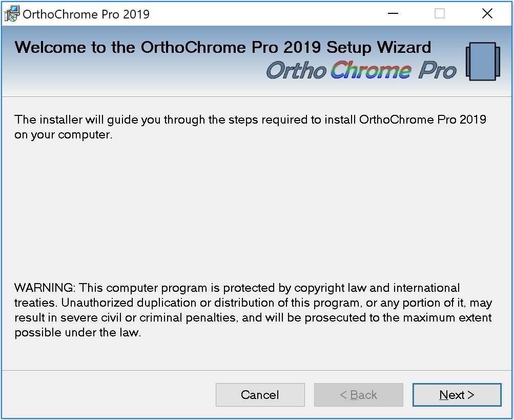This screenshot has height=420, width=514.
Task: Click the blue box graphic in the banner
Action: (483, 62)
